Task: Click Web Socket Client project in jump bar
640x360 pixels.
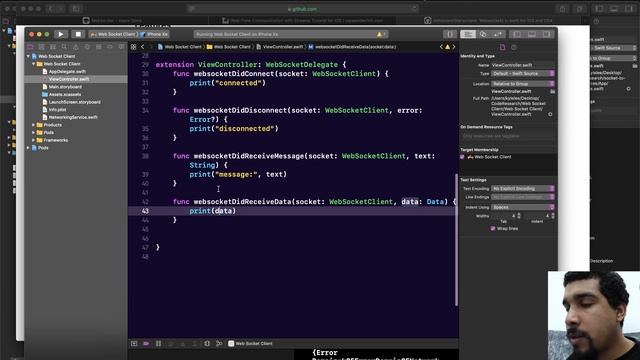Action: (180, 47)
